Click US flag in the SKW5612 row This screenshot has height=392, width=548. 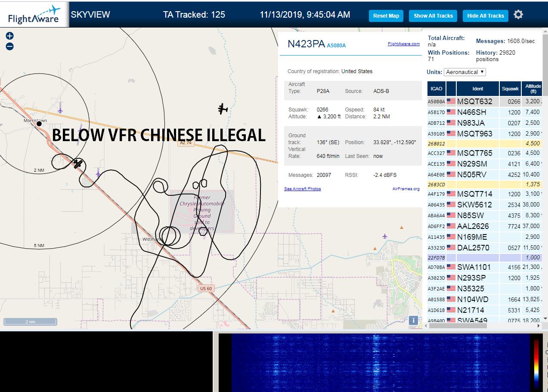tap(451, 205)
